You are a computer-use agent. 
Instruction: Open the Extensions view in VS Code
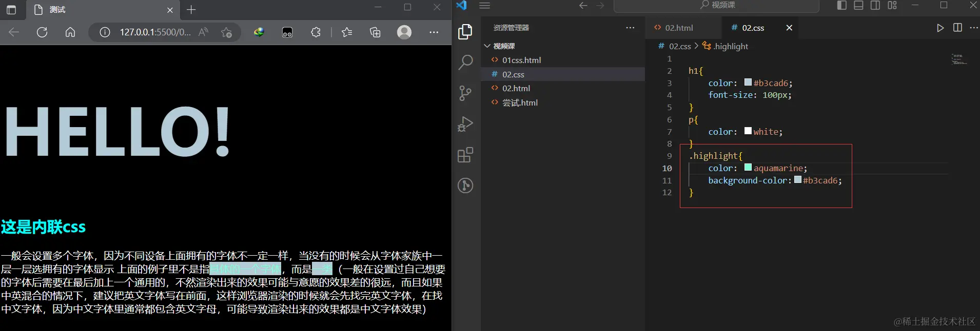point(465,155)
